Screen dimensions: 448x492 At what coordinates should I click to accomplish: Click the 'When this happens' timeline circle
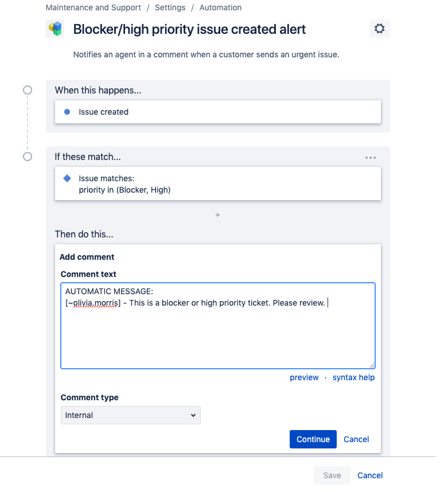pos(28,90)
